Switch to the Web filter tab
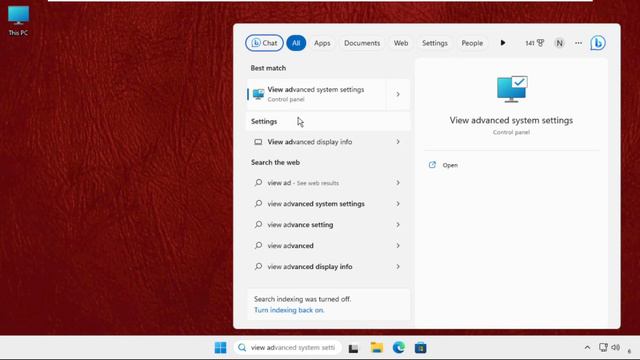This screenshot has width=640, height=360. (x=401, y=43)
